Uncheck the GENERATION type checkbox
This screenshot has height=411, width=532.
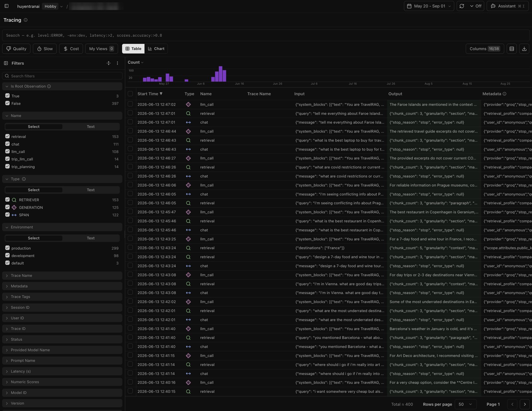click(7, 207)
